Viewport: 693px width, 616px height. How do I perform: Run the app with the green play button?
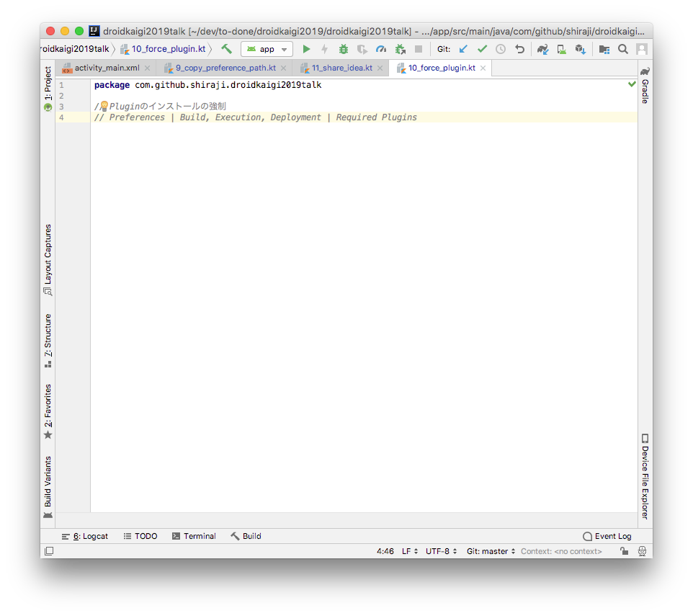[306, 49]
